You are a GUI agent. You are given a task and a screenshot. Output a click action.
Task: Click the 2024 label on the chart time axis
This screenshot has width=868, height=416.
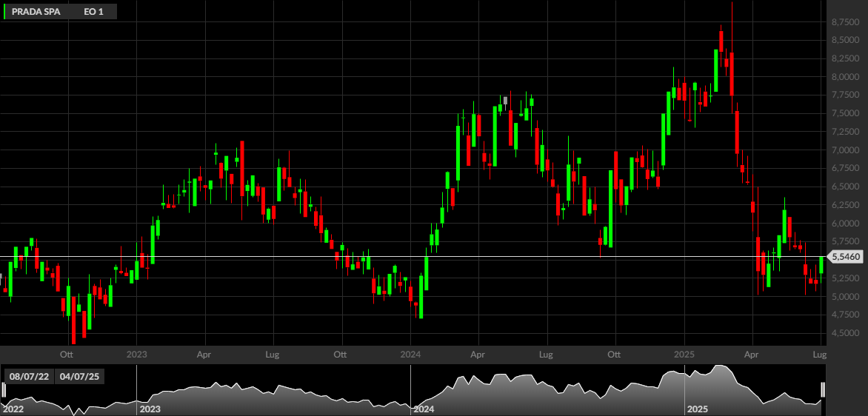pos(410,354)
